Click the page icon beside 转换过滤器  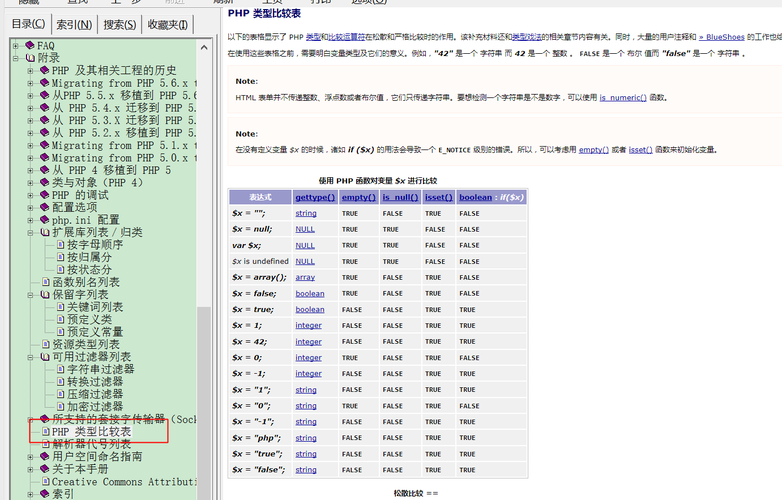[60, 382]
